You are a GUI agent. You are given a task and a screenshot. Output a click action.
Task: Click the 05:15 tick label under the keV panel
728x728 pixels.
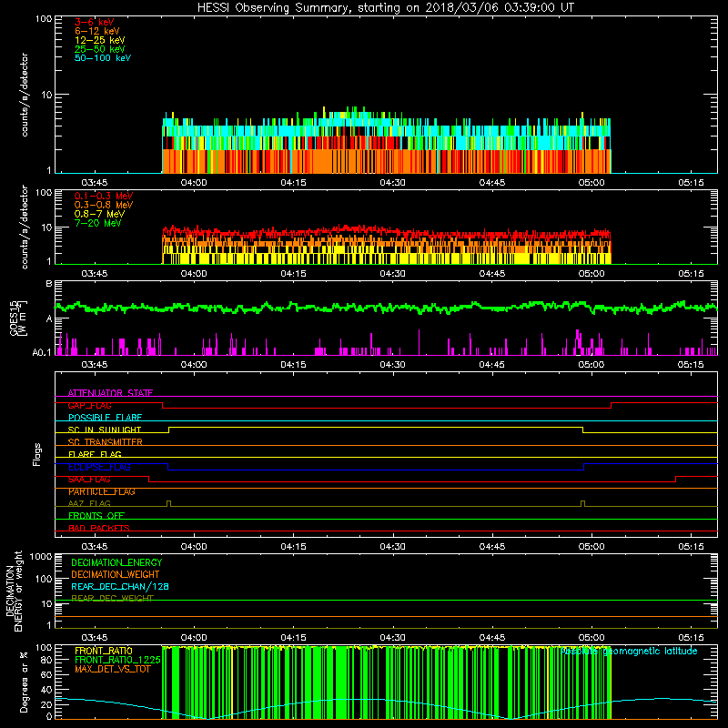691,183
